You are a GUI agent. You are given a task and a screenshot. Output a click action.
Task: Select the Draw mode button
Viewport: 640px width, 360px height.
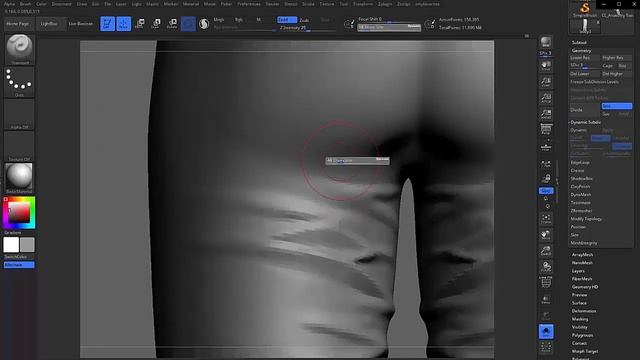tap(124, 24)
